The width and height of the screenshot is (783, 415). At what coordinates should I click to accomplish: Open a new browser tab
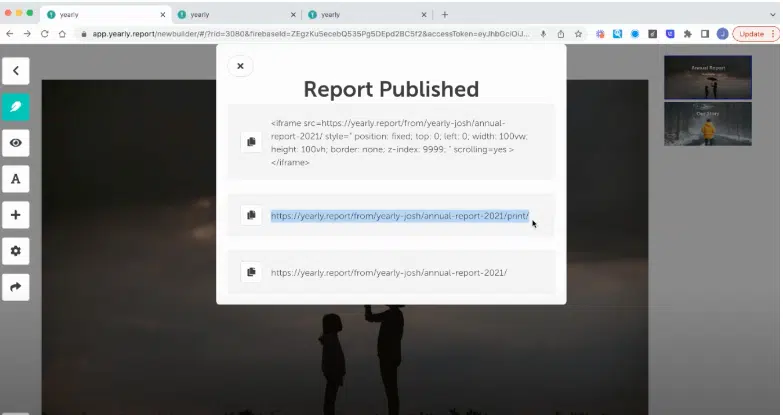[x=445, y=15]
